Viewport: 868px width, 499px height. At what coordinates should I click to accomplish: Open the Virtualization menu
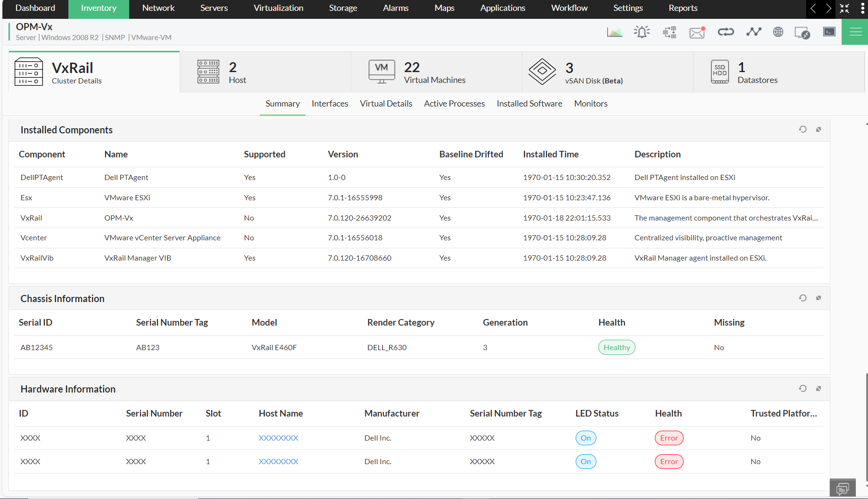click(x=278, y=8)
